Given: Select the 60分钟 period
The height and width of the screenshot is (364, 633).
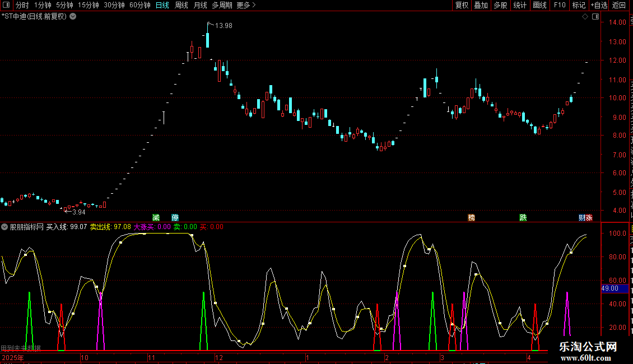Looking at the screenshot, I should (140, 5).
